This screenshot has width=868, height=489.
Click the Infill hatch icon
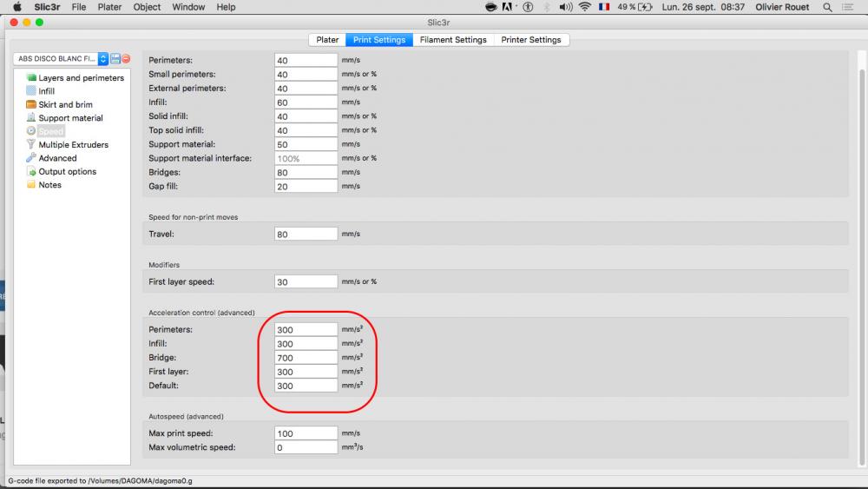[31, 91]
